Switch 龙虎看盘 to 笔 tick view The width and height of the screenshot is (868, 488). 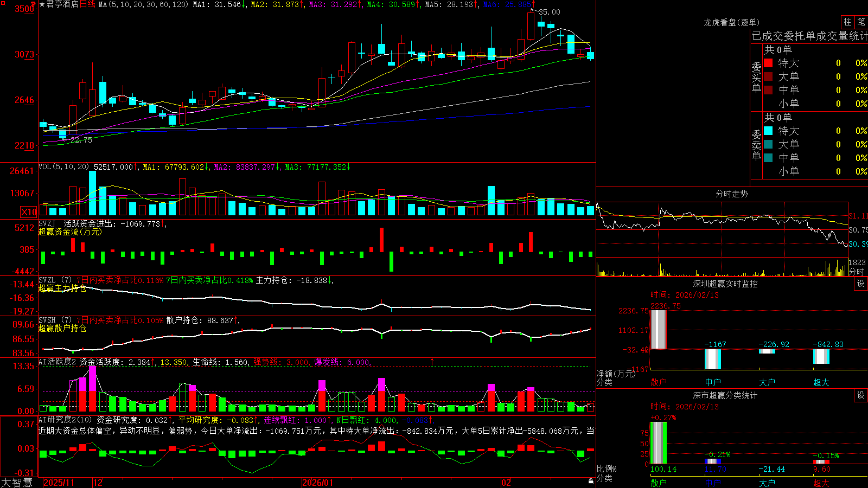tap(861, 22)
